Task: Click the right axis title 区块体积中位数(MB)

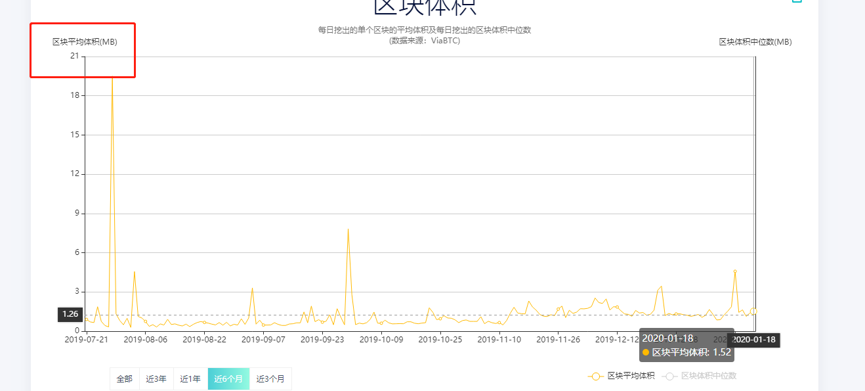Action: [x=755, y=42]
